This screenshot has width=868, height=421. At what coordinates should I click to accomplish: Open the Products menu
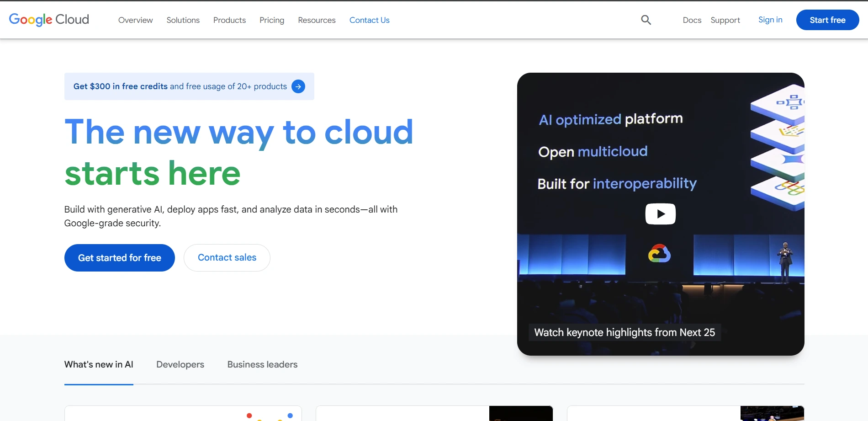[229, 20]
